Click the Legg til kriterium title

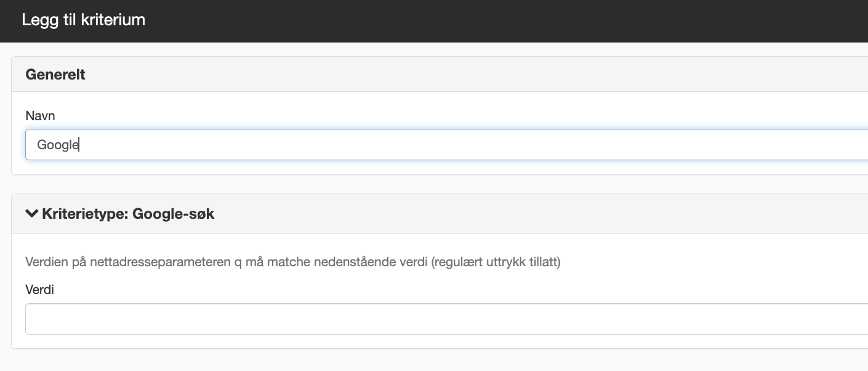pos(84,20)
